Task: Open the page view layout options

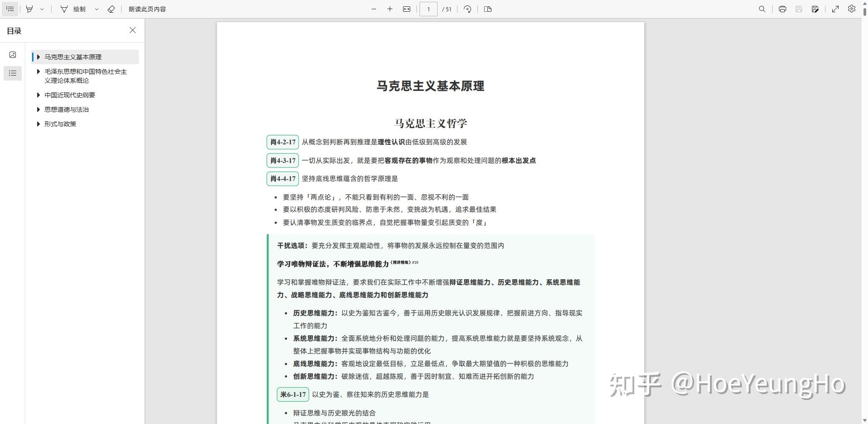Action: (487, 9)
